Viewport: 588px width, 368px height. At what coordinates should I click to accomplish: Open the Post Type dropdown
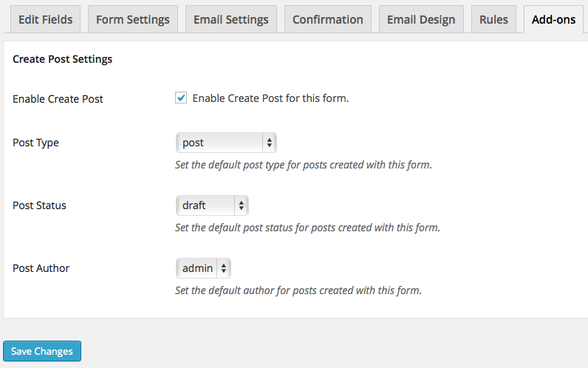226,143
